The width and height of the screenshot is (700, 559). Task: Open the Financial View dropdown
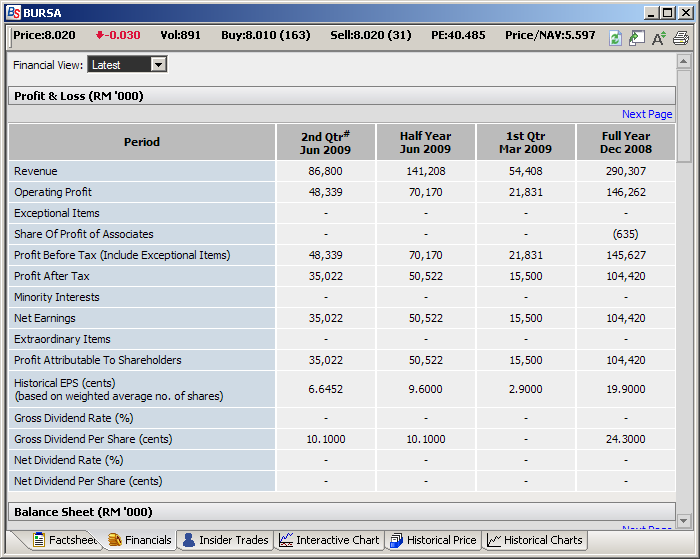(x=127, y=64)
